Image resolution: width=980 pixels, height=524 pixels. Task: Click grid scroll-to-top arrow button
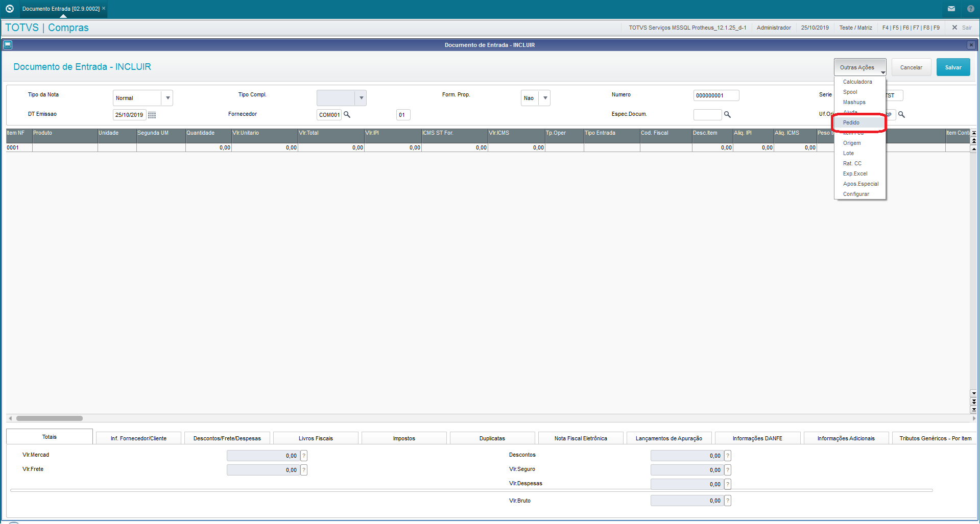coord(974,133)
